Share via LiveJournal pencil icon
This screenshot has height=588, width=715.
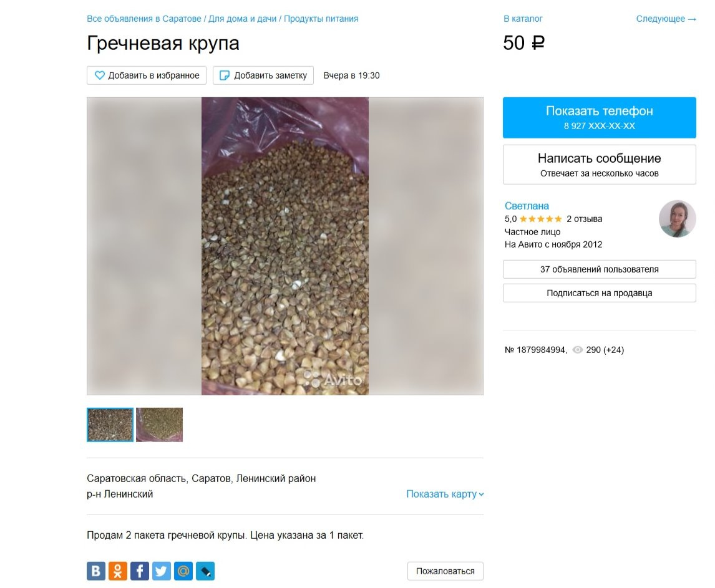point(205,571)
